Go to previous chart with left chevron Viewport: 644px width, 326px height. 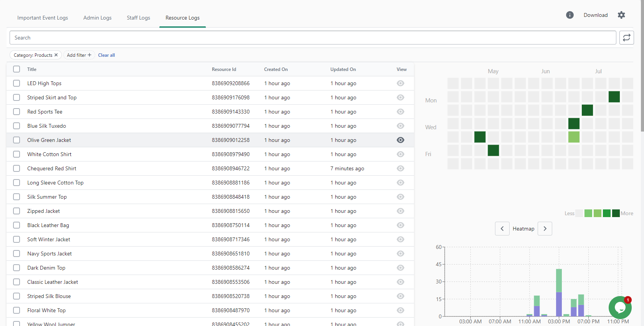(502, 229)
